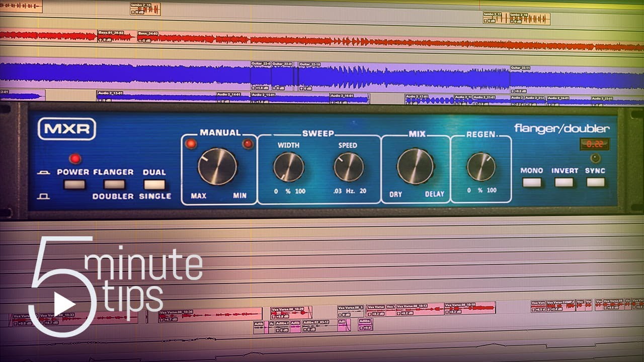The width and height of the screenshot is (644, 362).
Task: Click the MIX section label
Action: [417, 134]
